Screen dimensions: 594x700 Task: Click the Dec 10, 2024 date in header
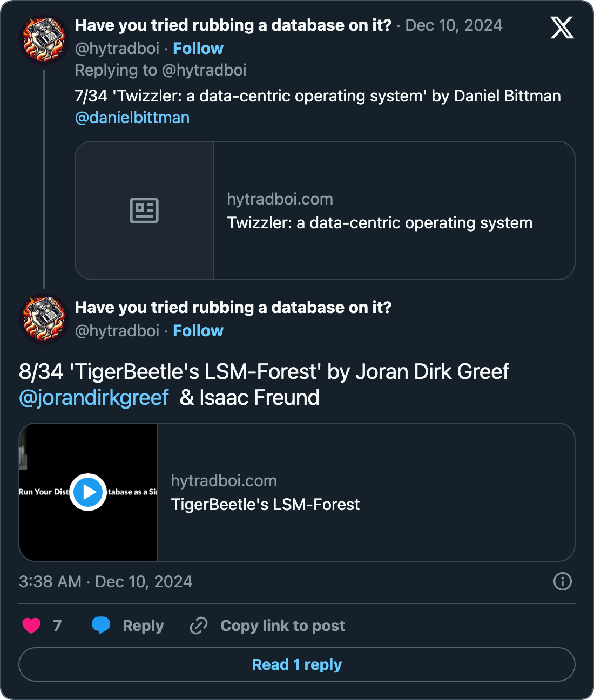point(454,25)
